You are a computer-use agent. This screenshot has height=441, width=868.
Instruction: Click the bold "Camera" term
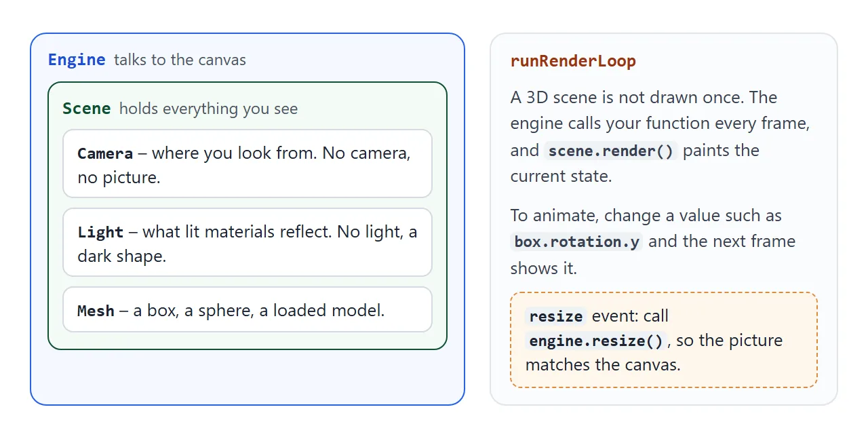pos(105,153)
